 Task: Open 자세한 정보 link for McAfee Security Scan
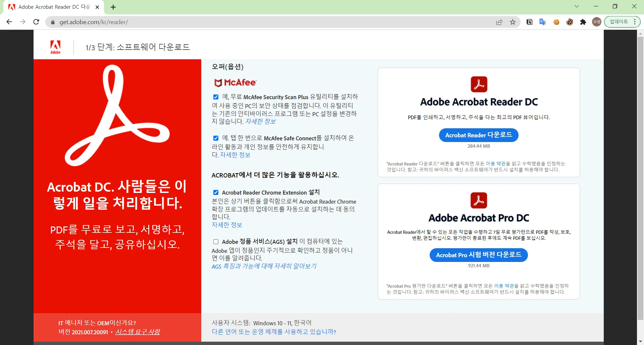click(260, 121)
